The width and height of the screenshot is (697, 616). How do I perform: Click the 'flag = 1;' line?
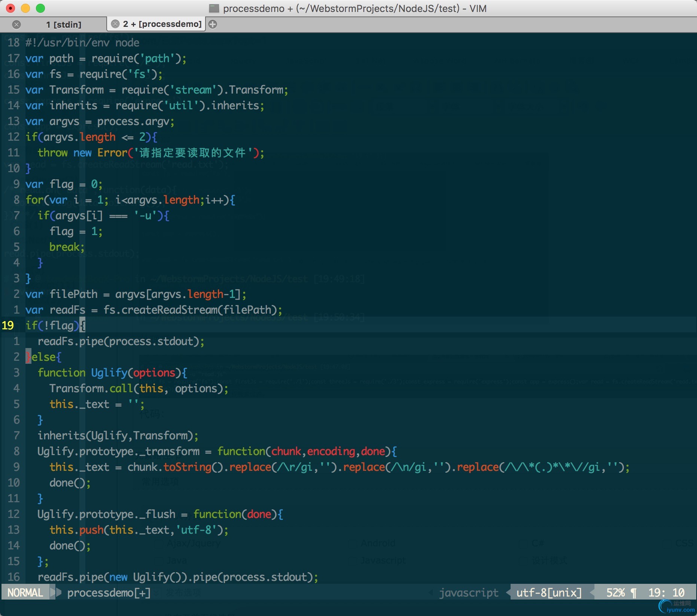tap(76, 231)
